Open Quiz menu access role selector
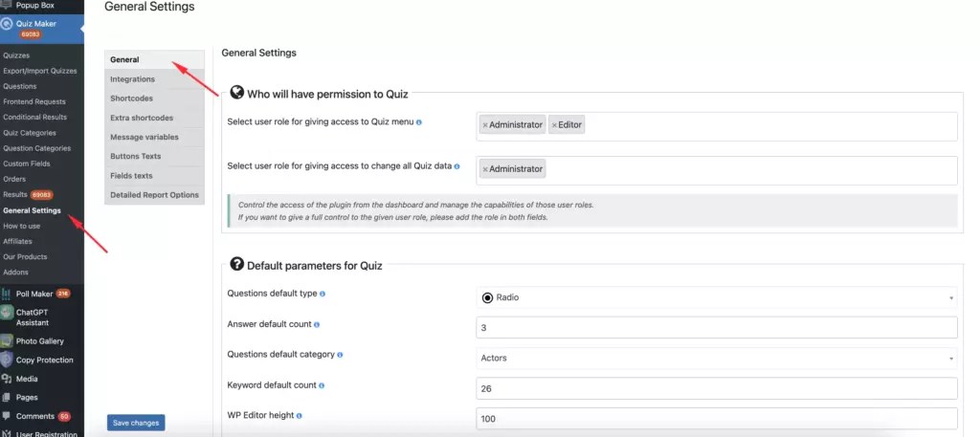 tap(766, 125)
